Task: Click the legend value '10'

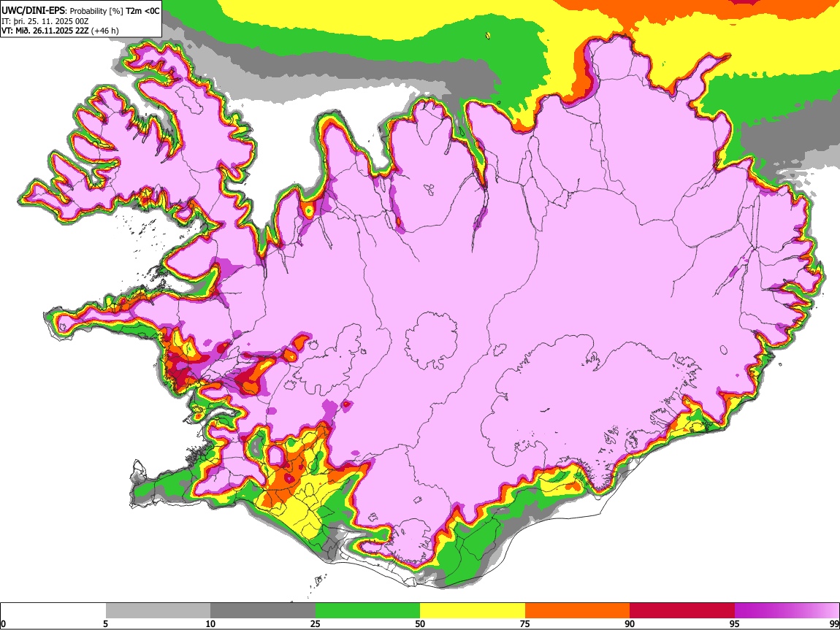Action: (210, 623)
